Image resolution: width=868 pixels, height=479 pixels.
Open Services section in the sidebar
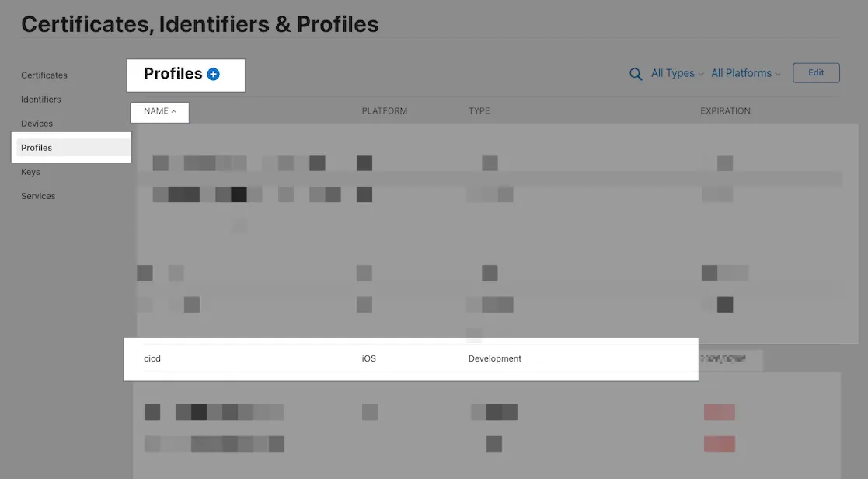tap(38, 196)
